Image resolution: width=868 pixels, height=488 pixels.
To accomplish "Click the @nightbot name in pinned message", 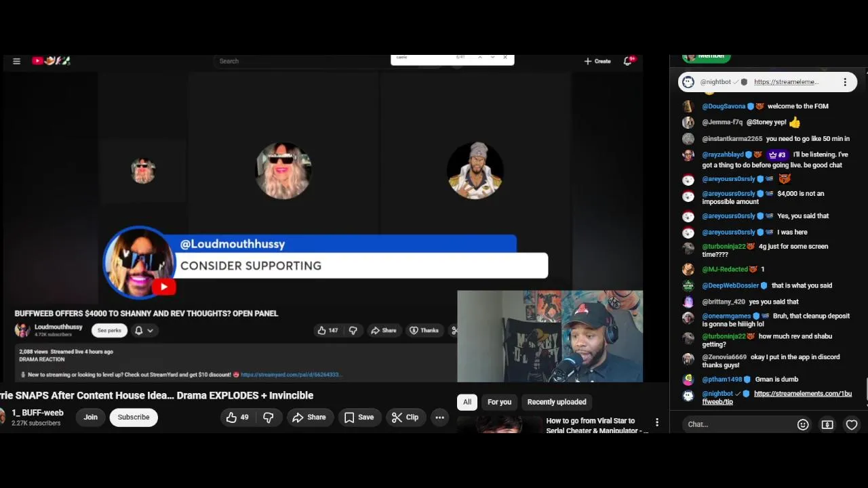I will [x=715, y=82].
